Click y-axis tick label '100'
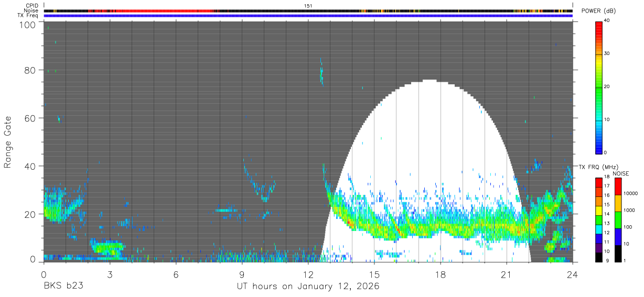644x297 pixels. 27,25
